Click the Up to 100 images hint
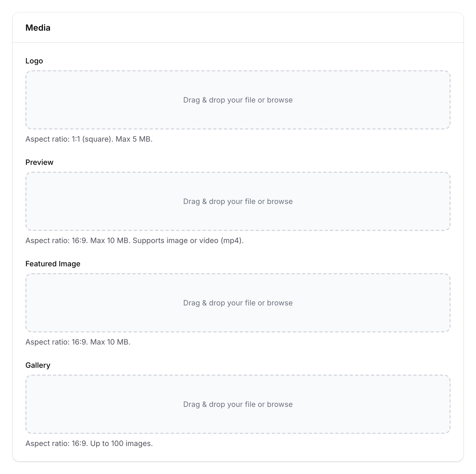The height and width of the screenshot is (474, 476). coord(89,443)
